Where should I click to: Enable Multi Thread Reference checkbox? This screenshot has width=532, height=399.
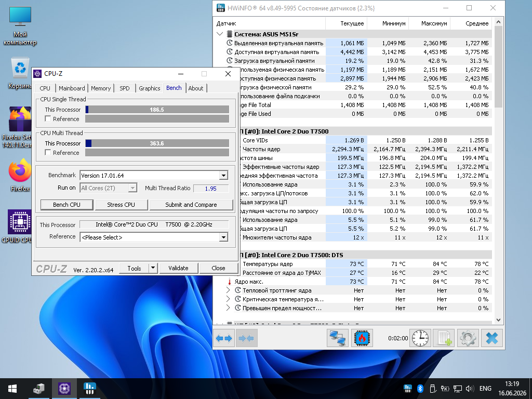click(48, 153)
